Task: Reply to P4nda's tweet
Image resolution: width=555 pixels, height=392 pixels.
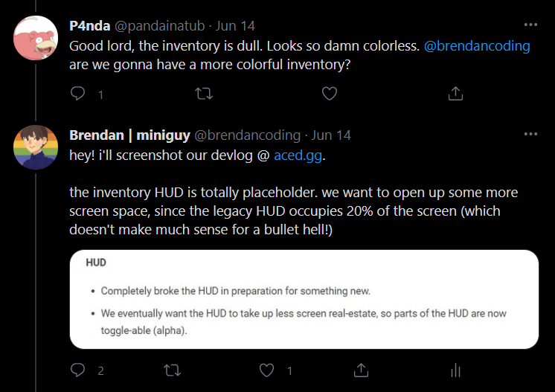Action: (79, 94)
